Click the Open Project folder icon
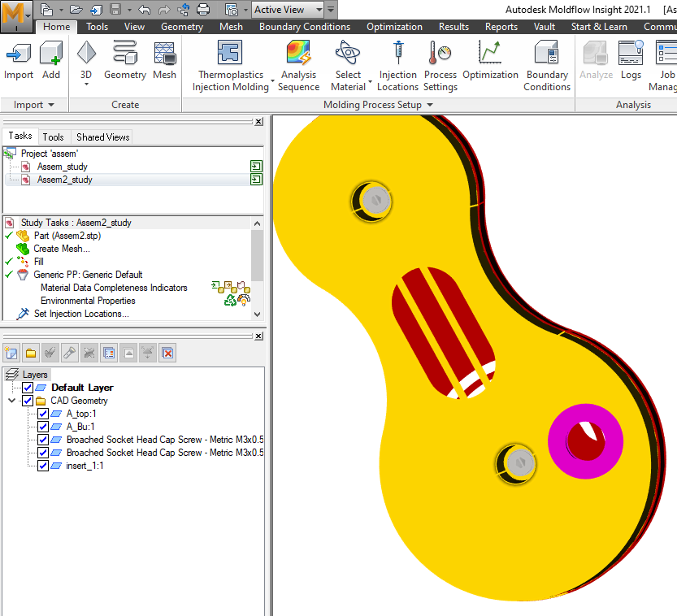677x616 pixels. coord(76,10)
